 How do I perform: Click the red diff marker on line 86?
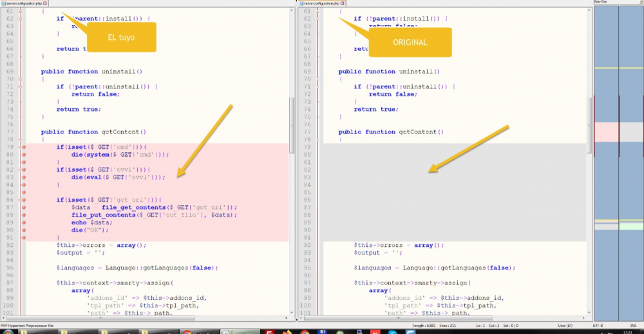[x=24, y=200]
